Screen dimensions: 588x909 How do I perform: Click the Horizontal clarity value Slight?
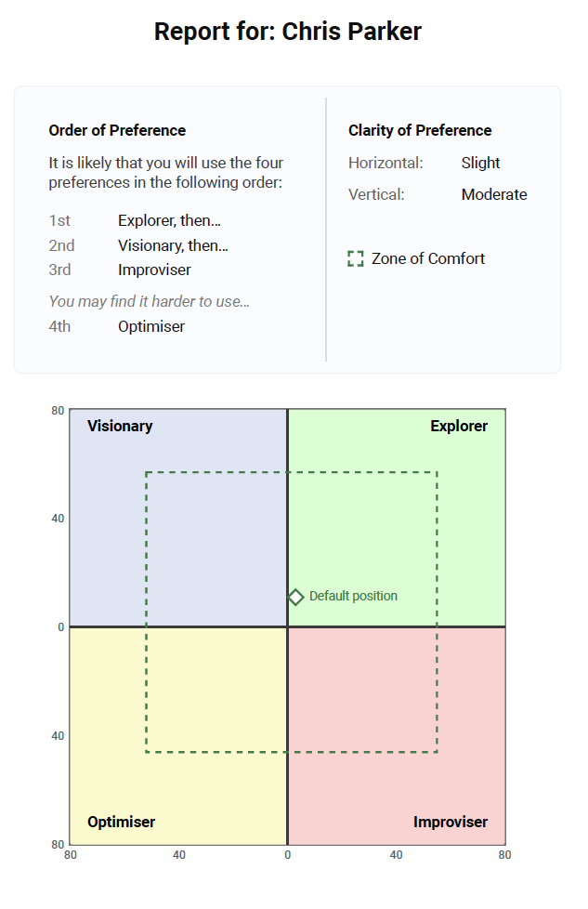[480, 163]
